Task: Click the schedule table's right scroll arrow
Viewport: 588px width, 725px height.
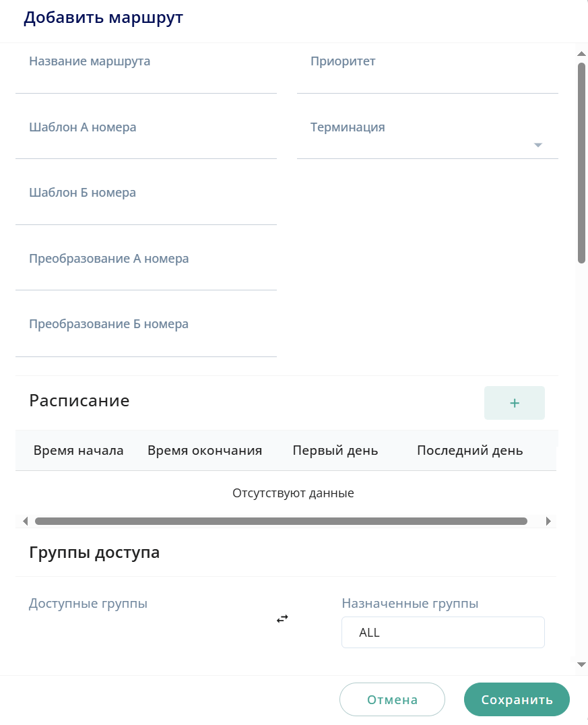Action: [x=548, y=521]
